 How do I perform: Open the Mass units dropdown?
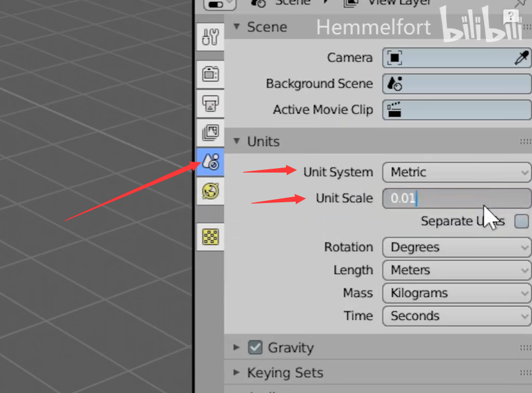point(456,293)
